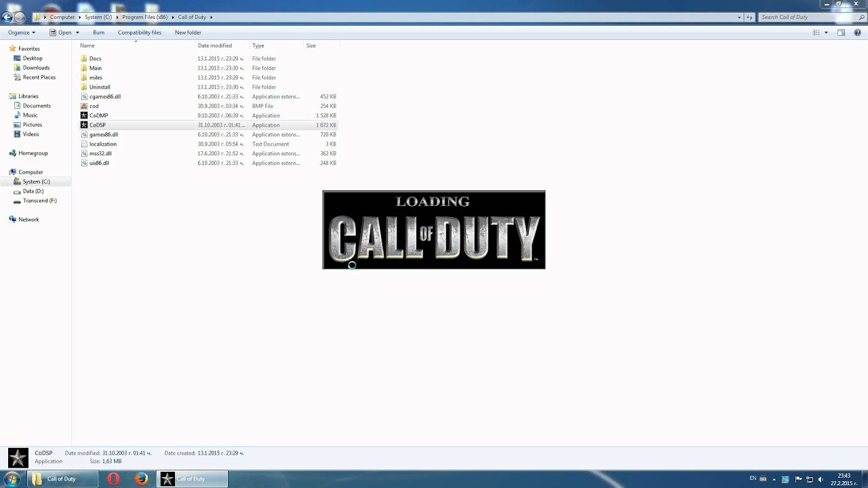Click the Windows Start orb
Viewport: 868px width, 488px height.
pyautogui.click(x=12, y=479)
